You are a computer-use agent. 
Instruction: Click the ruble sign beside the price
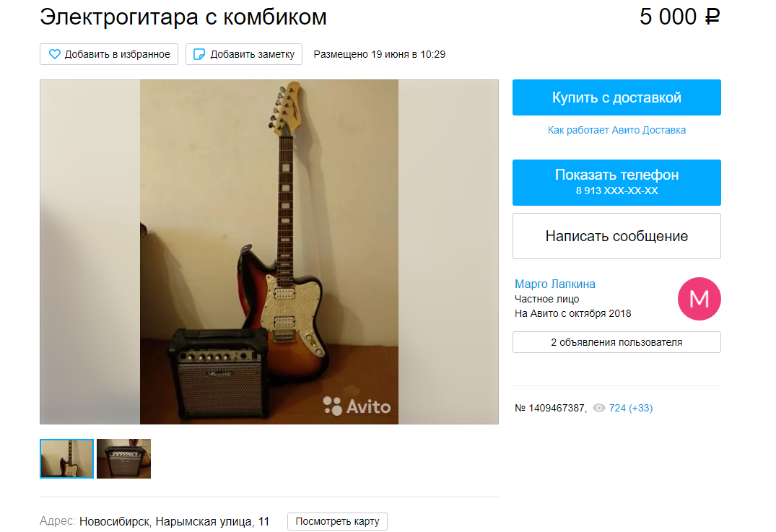pyautogui.click(x=712, y=17)
